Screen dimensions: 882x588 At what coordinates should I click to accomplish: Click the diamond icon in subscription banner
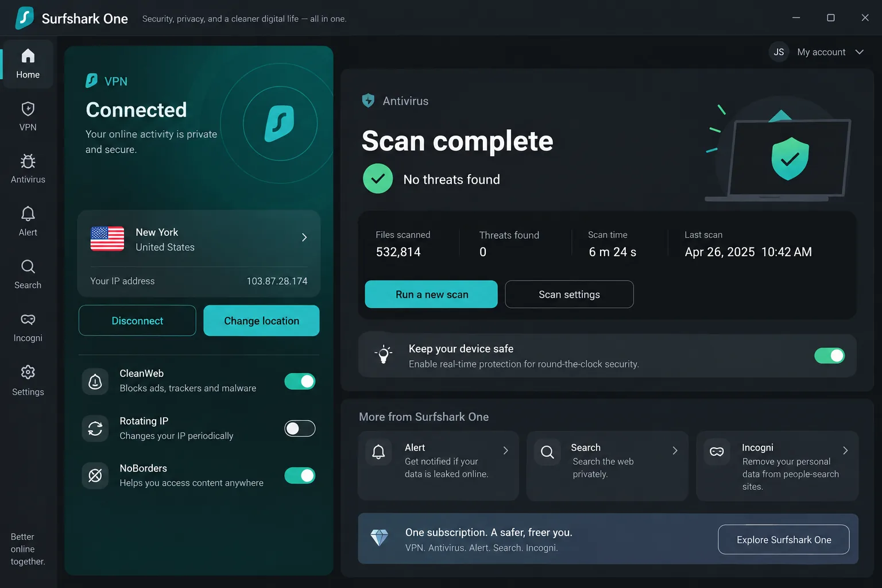coord(379,537)
